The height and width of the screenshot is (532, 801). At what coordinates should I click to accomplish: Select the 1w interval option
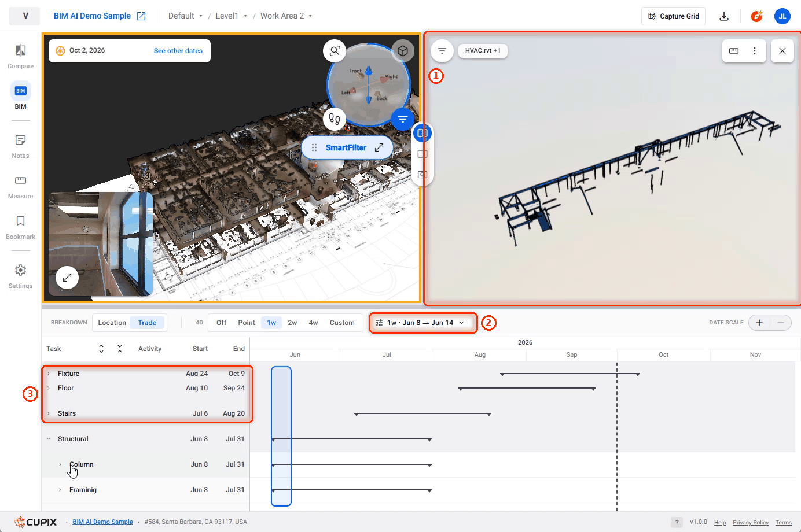[x=271, y=323]
